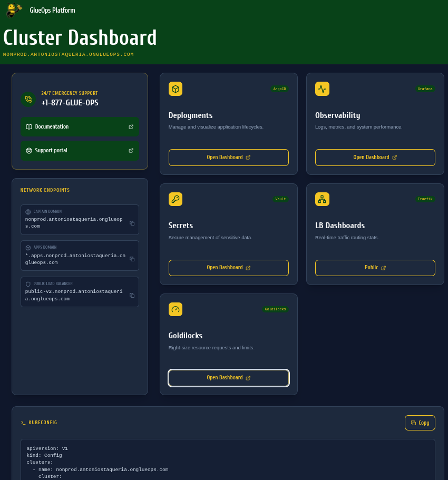Click the +1-877-GLUE-OPS phone number
Screen dimensions: 448x480
70,103
